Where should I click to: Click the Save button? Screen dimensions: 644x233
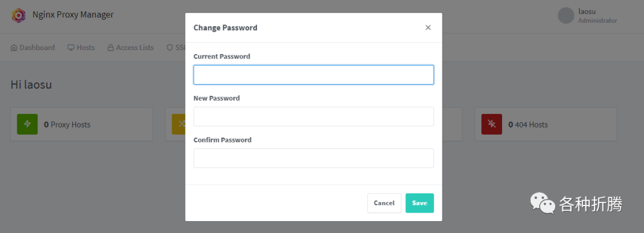(419, 203)
